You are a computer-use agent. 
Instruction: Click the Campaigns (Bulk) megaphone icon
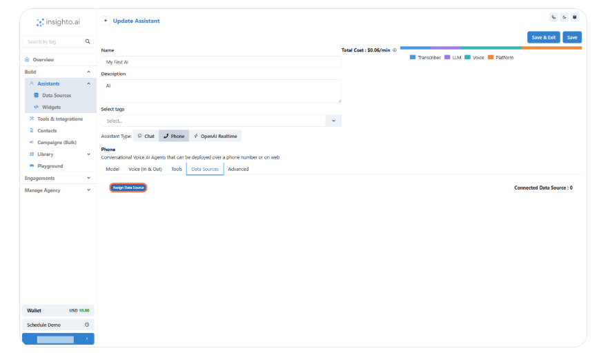32,142
